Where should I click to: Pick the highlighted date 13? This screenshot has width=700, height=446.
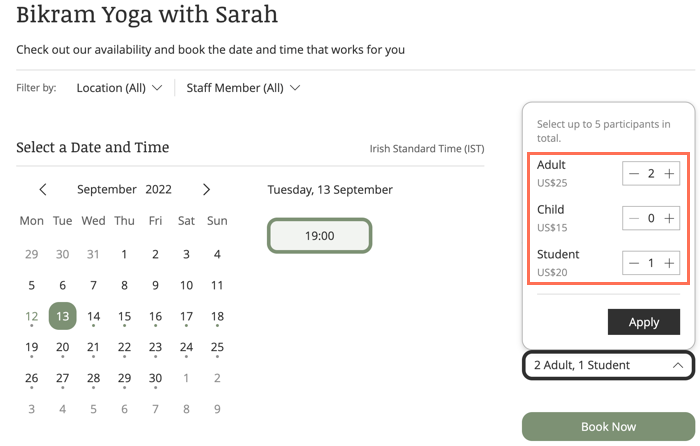point(62,316)
